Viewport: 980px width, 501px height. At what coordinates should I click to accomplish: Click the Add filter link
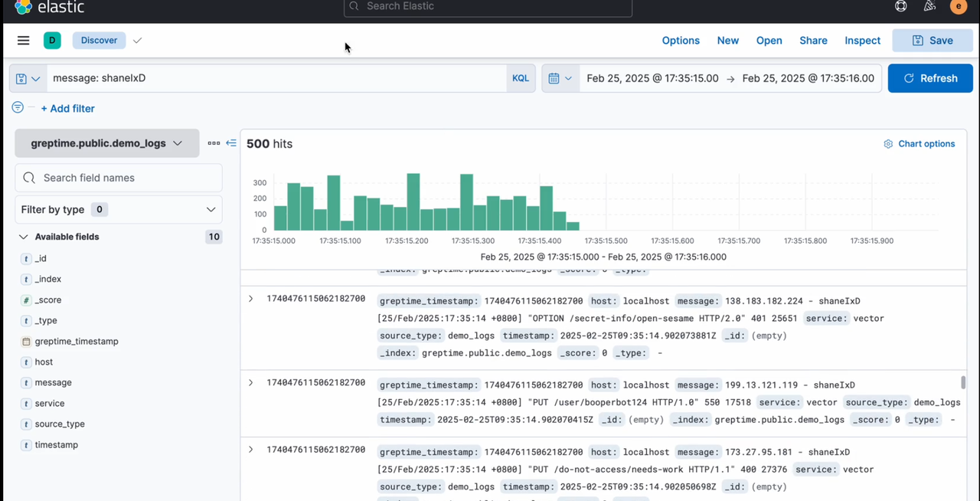(67, 108)
